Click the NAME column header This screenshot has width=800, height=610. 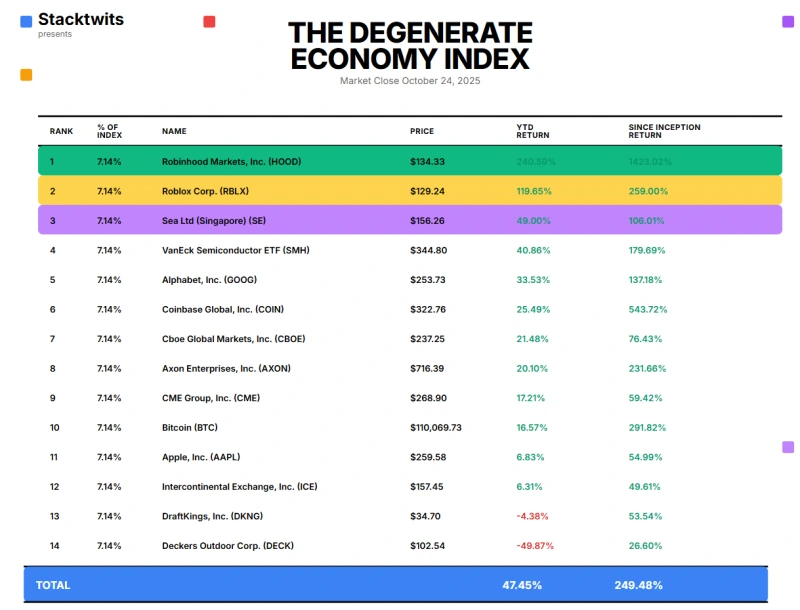[x=174, y=131]
